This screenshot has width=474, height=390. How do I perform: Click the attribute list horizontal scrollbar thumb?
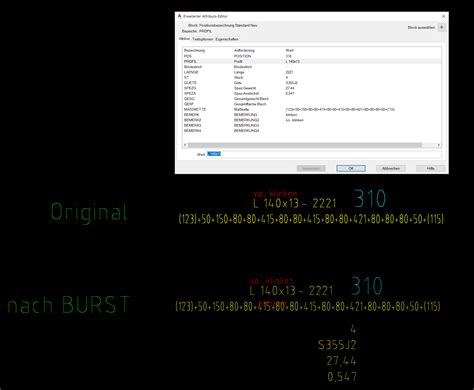305,145
